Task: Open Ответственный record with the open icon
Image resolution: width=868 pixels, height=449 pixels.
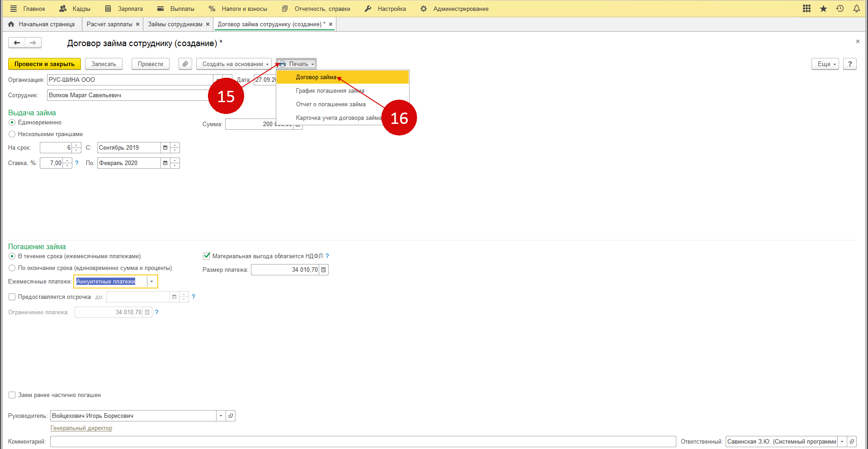Action: coord(852,441)
